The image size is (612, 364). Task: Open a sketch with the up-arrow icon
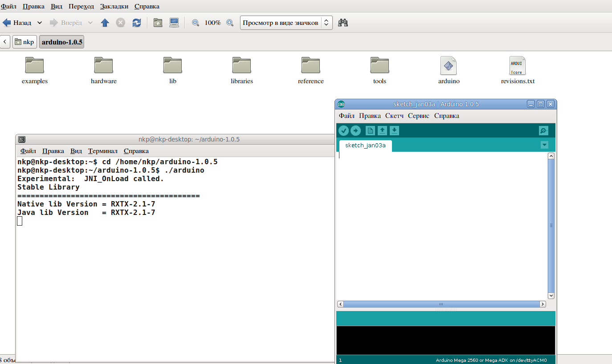(382, 130)
